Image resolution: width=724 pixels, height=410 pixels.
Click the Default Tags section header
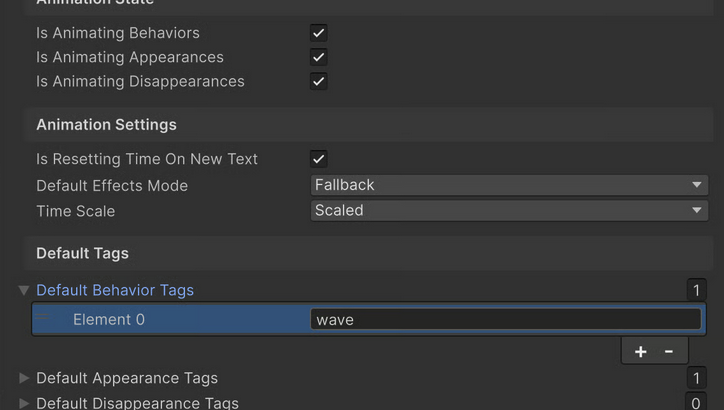82,253
